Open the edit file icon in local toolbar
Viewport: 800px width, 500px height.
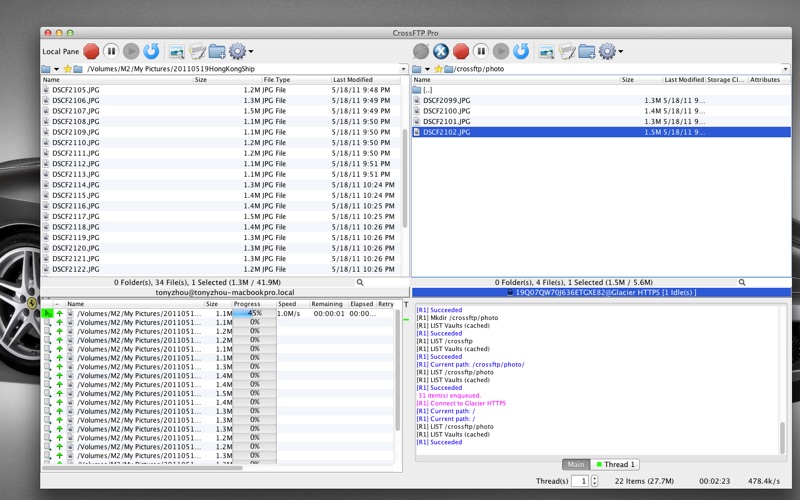(197, 51)
